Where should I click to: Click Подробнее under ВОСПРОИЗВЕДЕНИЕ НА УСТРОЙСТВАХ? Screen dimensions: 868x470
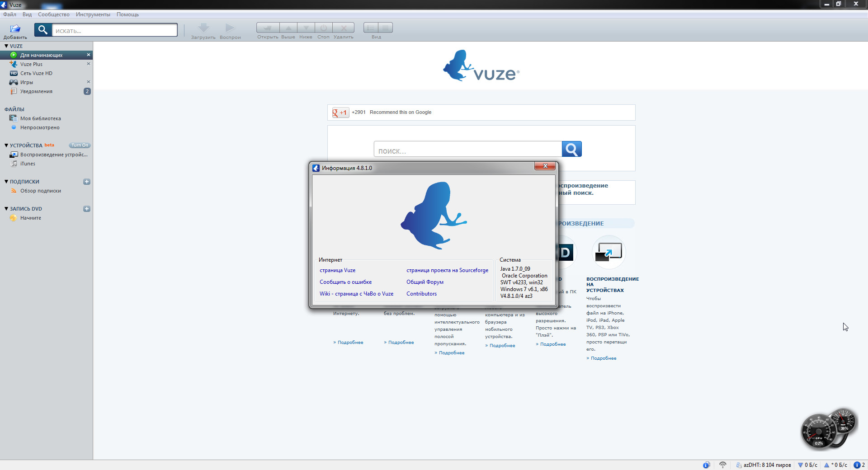point(603,358)
